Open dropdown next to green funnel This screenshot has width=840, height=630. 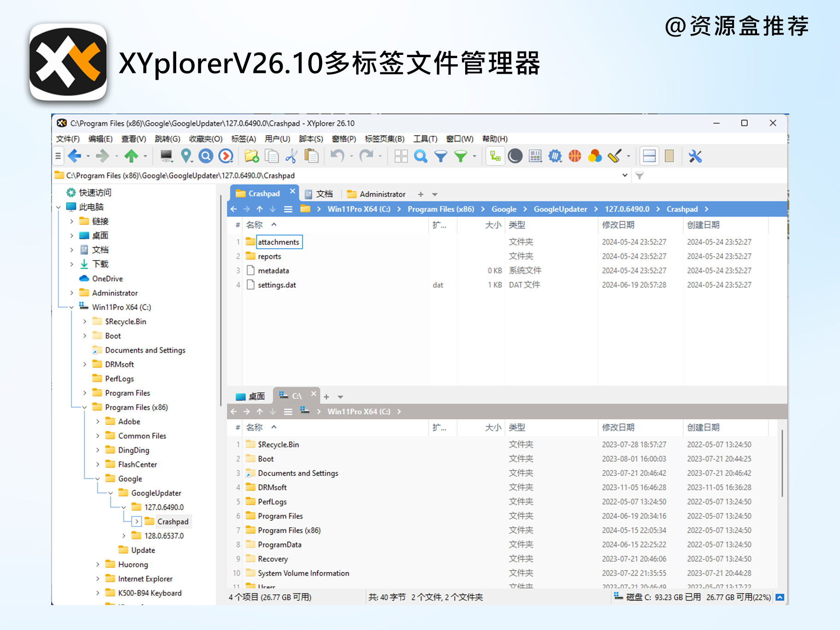pyautogui.click(x=474, y=156)
